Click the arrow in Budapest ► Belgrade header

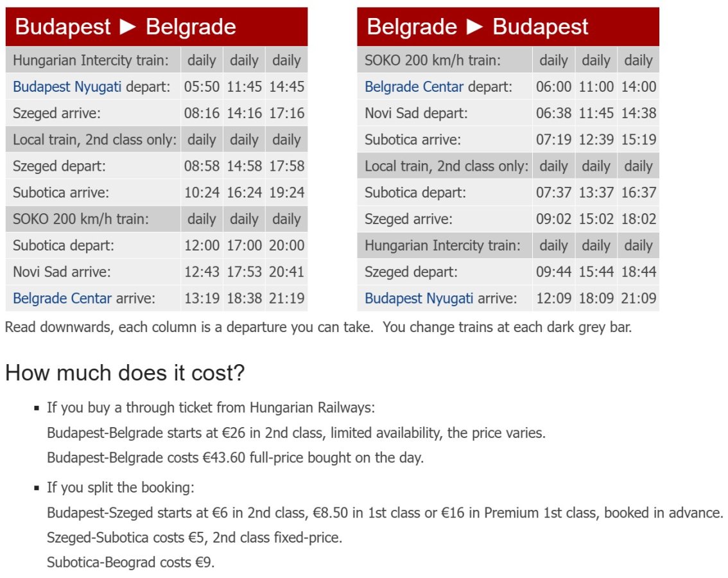[128, 27]
